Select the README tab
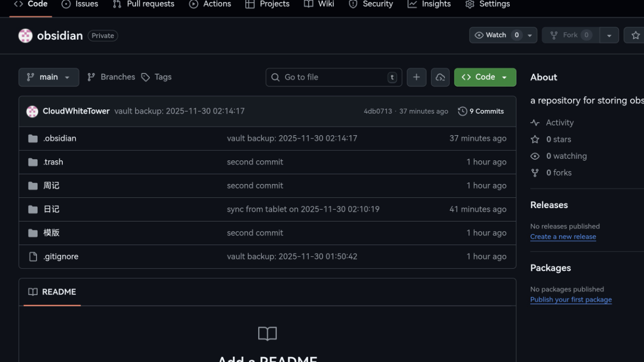 point(52,292)
